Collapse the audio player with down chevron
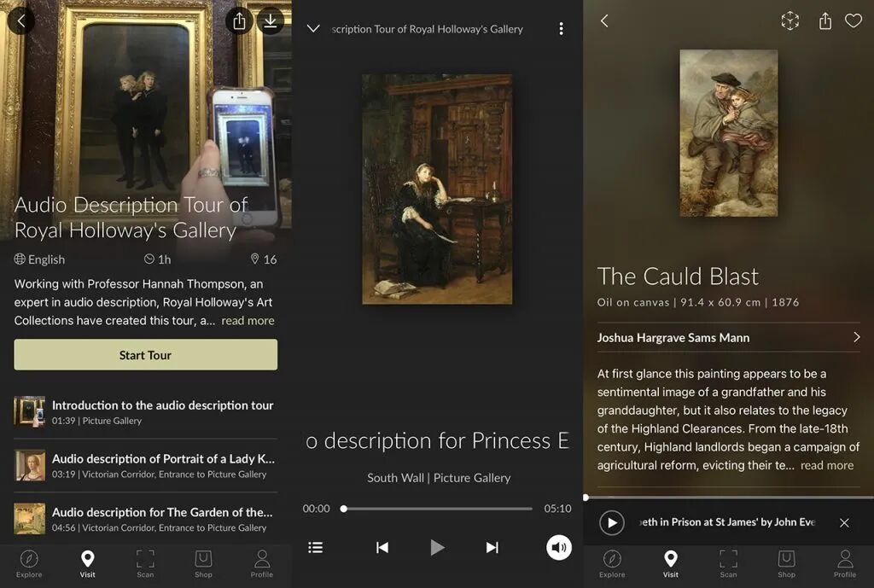 pyautogui.click(x=313, y=28)
